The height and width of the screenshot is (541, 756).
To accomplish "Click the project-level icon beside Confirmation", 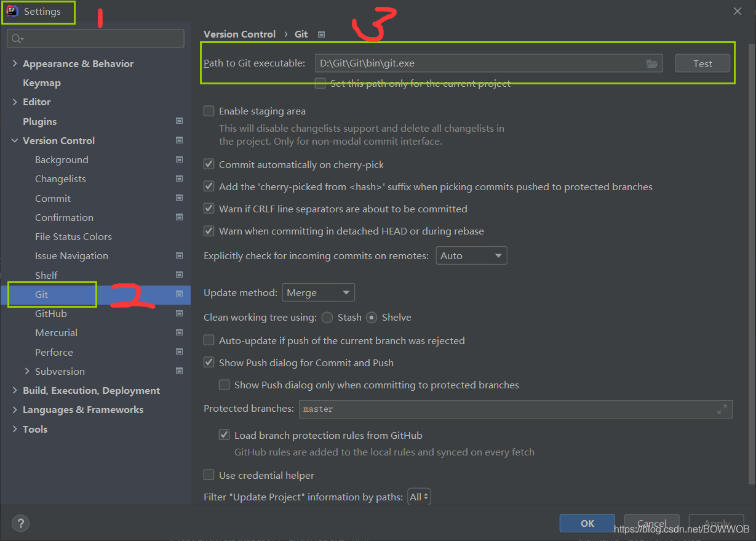I will coord(179,217).
